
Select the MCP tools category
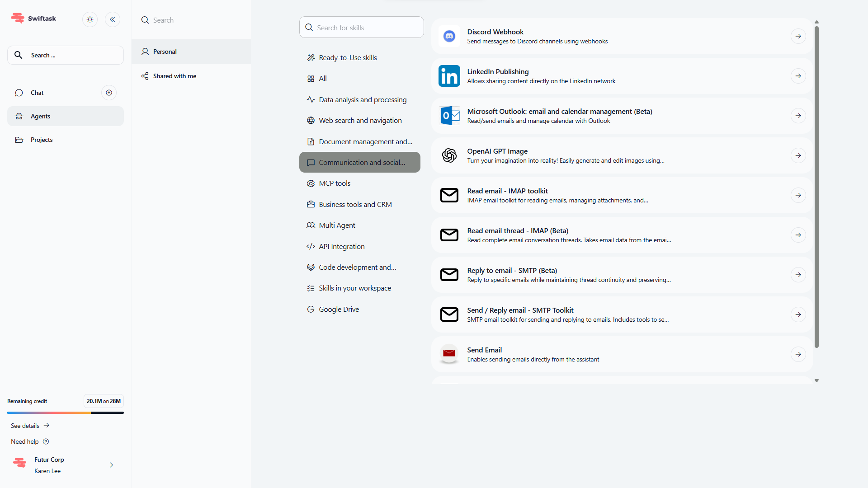pyautogui.click(x=335, y=183)
